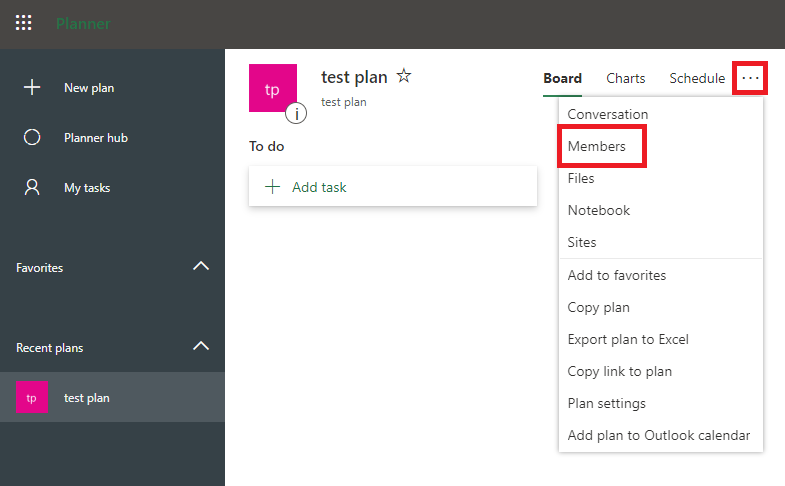785x486 pixels.
Task: Open test plan in Recent plans
Action: point(112,397)
